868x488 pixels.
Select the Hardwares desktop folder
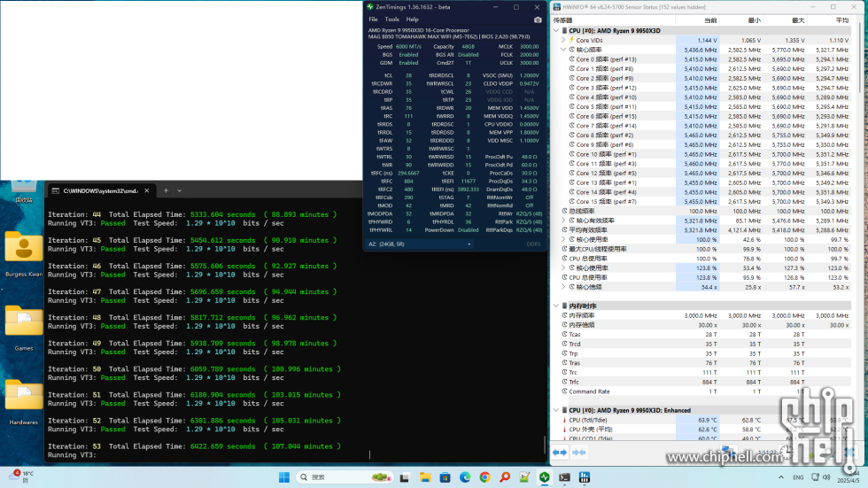(24, 402)
